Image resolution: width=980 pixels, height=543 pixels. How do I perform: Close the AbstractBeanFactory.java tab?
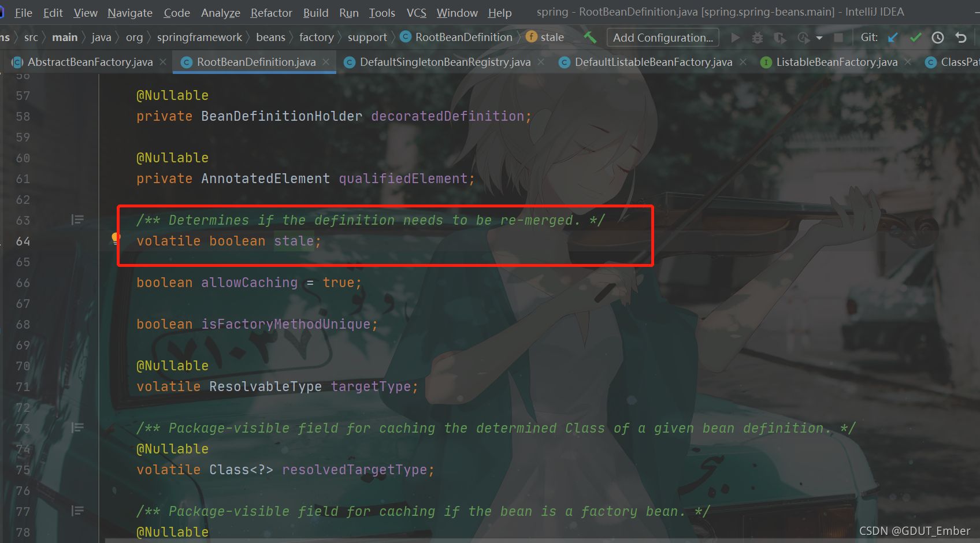click(x=163, y=62)
